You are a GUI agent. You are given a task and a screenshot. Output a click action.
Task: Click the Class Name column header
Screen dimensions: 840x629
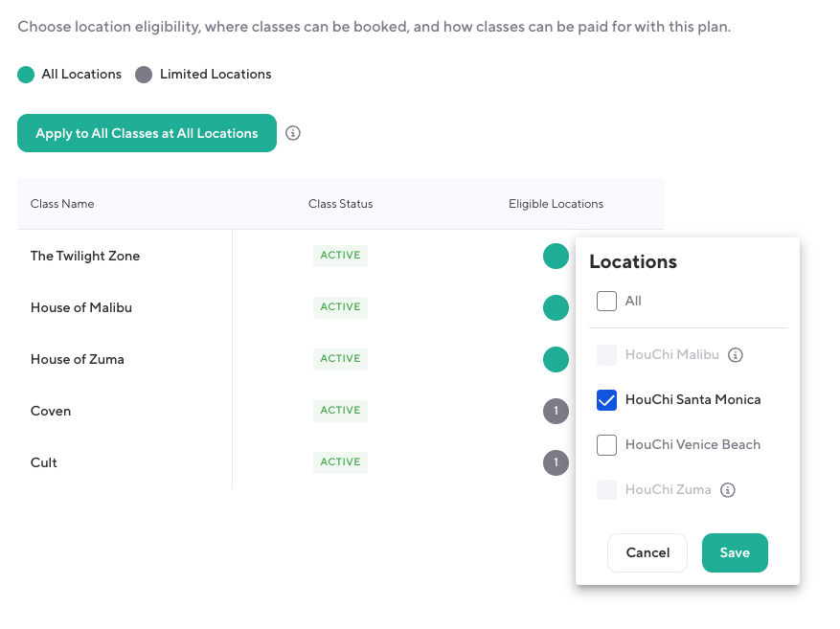pyautogui.click(x=62, y=204)
